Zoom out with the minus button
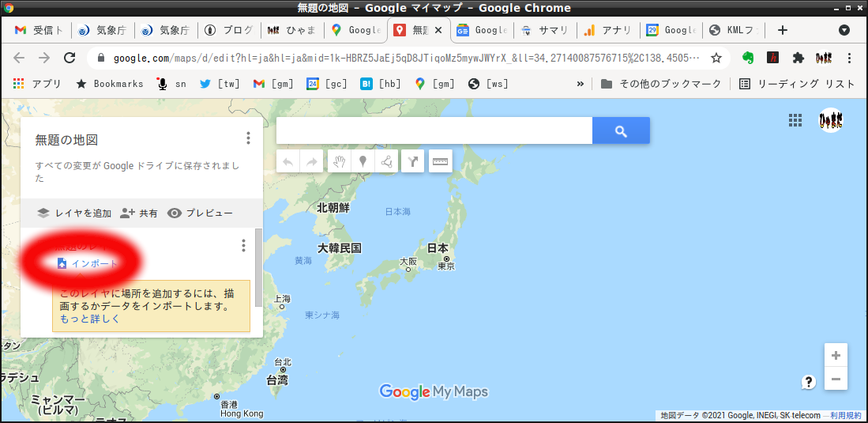The image size is (868, 423). 836,379
